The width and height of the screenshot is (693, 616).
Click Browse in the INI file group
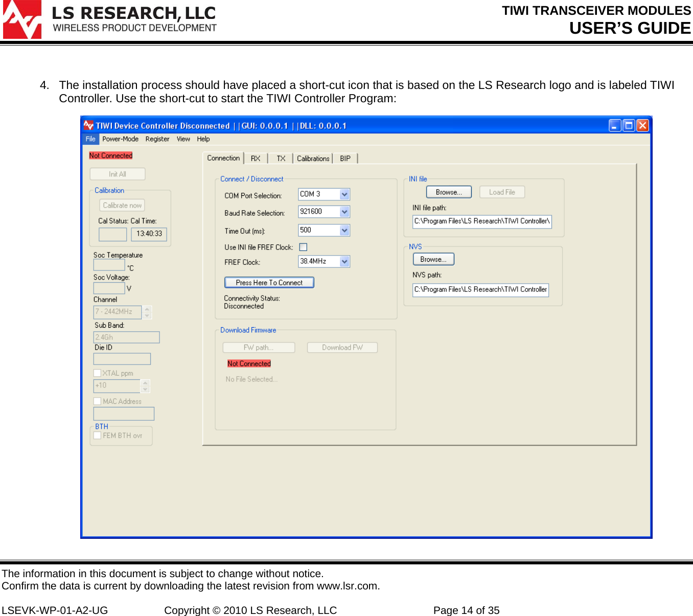(449, 192)
